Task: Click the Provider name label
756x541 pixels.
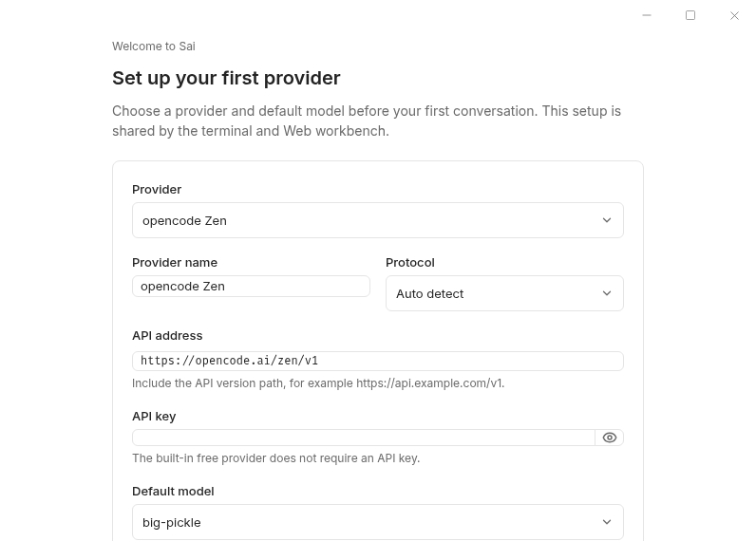Action: click(x=175, y=263)
